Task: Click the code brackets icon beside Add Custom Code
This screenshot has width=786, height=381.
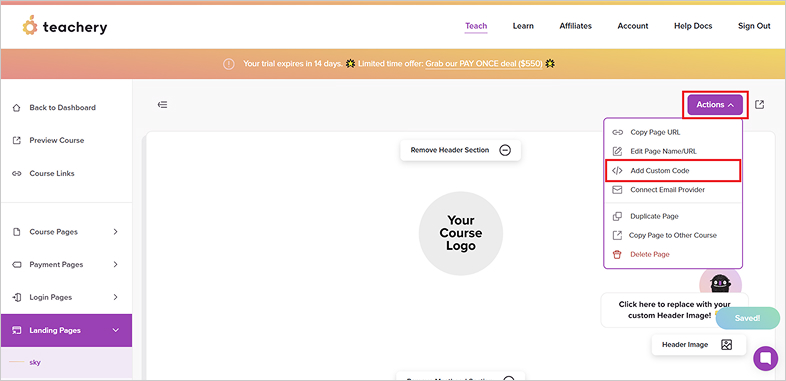Action: [x=618, y=170]
